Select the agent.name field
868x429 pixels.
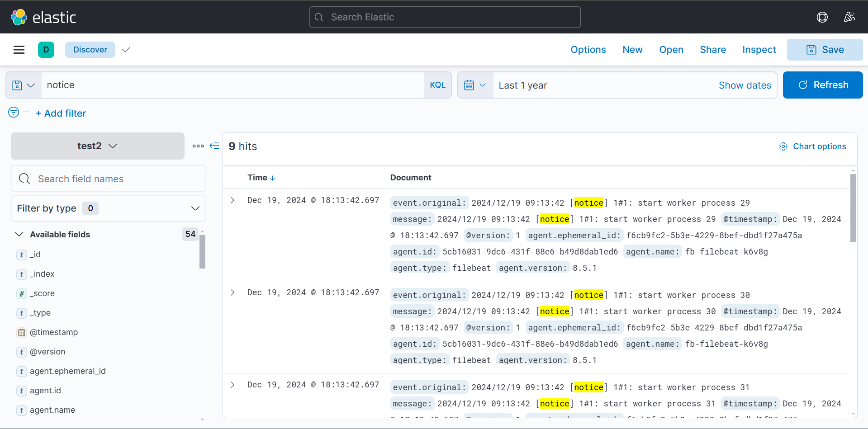pyautogui.click(x=52, y=410)
